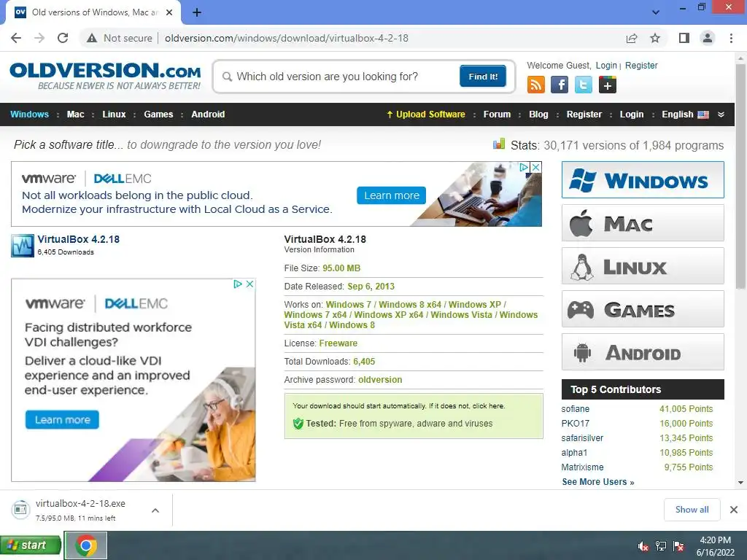Close the Old versions of Windows tab
Viewport: 747px width, 560px height.
tap(169, 12)
